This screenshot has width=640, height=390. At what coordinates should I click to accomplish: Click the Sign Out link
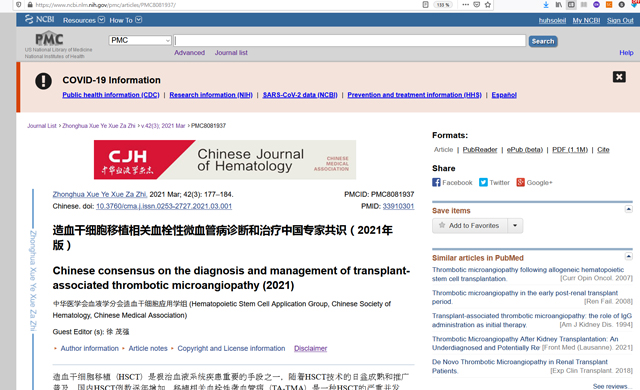click(x=620, y=20)
